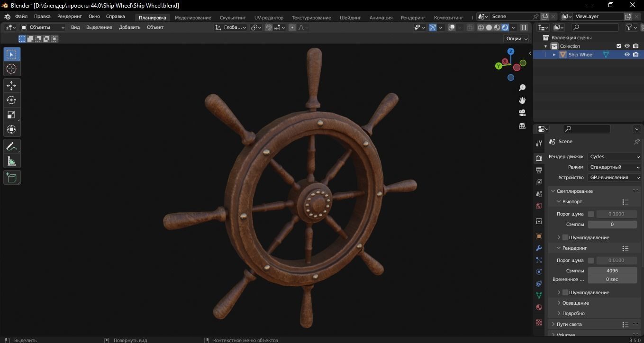Select the Transform tool
The image size is (644, 343).
(x=11, y=129)
